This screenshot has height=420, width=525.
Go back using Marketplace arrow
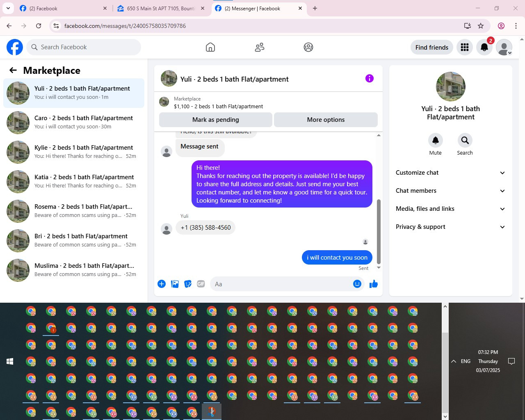pos(13,70)
